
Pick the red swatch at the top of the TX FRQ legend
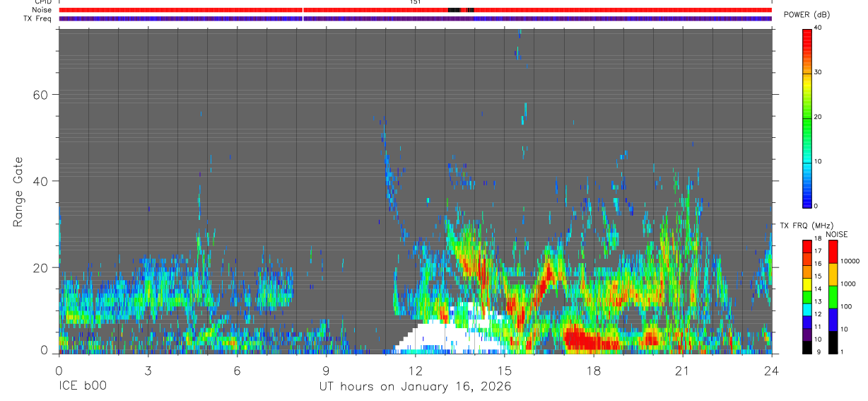pos(807,247)
